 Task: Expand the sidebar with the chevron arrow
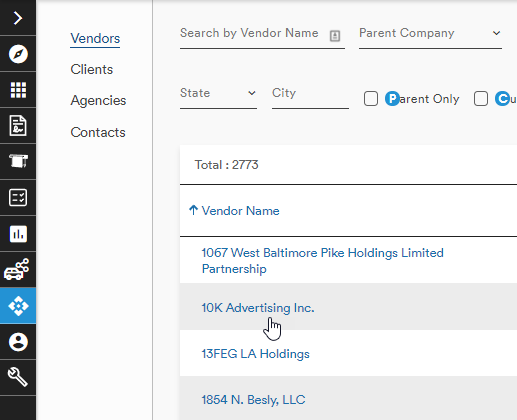click(18, 18)
